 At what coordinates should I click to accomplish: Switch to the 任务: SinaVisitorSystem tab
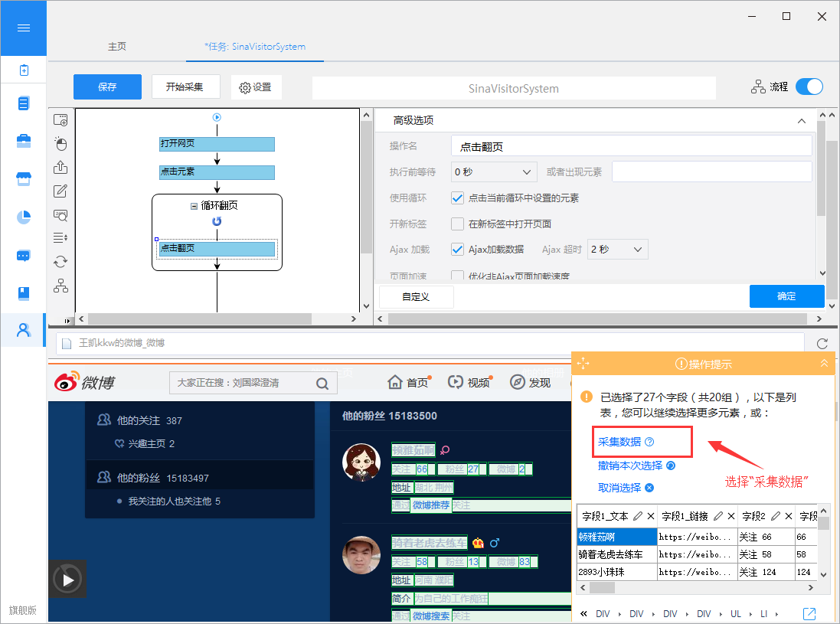tap(255, 47)
